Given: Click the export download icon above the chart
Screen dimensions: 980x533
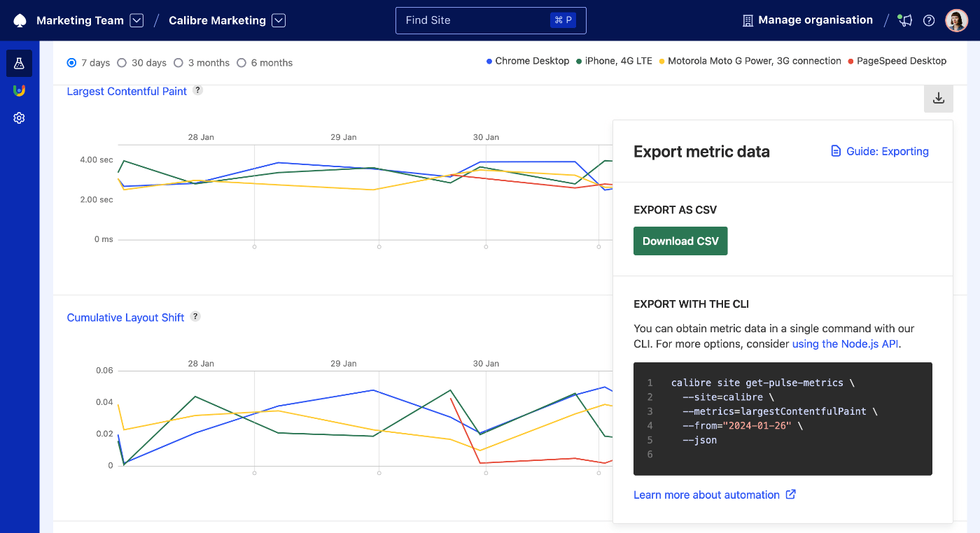Looking at the screenshot, I should [938, 99].
